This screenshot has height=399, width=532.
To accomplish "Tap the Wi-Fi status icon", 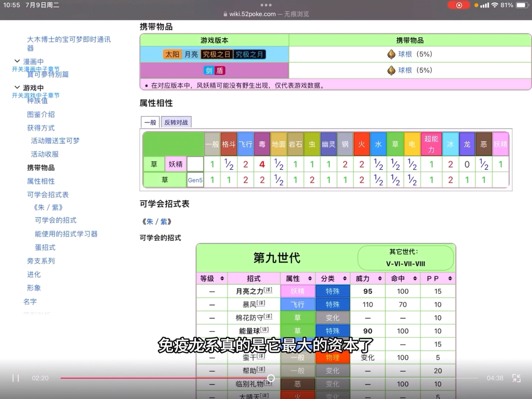I will click(494, 5).
